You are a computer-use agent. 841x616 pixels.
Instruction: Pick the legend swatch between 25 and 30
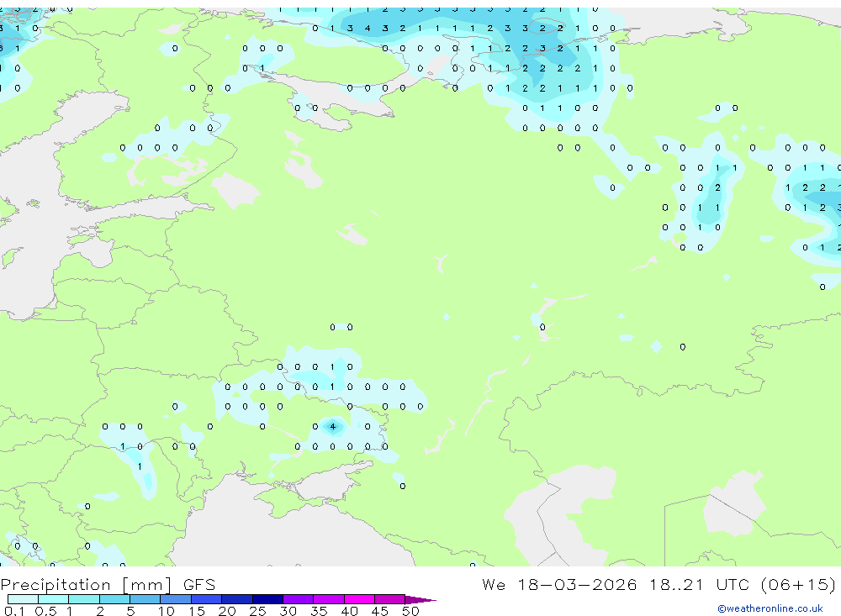click(267, 599)
